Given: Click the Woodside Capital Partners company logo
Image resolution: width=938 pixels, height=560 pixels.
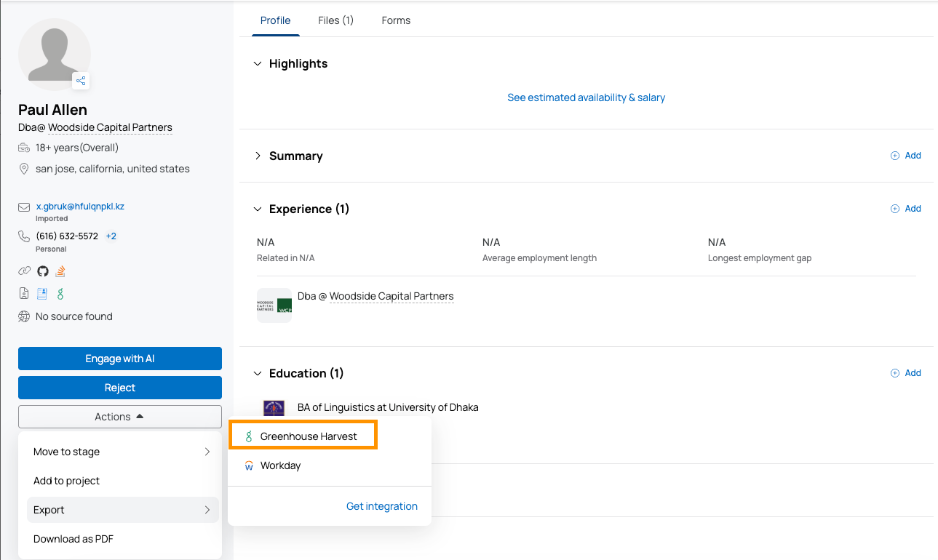Looking at the screenshot, I should pos(274,305).
